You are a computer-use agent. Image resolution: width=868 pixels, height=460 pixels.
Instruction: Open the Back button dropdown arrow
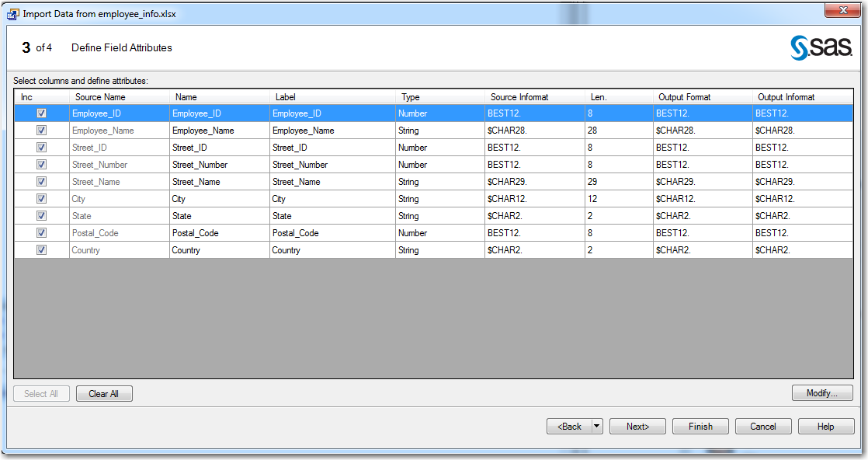(596, 426)
